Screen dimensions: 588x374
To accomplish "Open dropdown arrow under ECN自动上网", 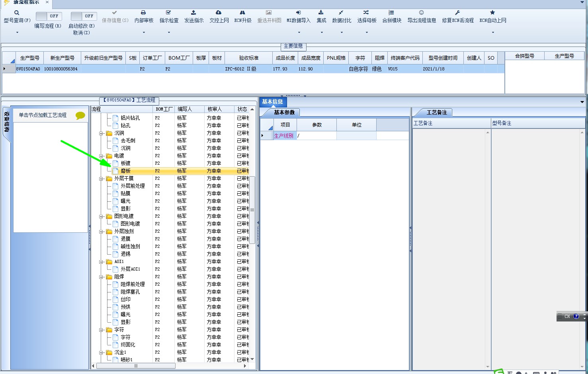I will [x=493, y=33].
